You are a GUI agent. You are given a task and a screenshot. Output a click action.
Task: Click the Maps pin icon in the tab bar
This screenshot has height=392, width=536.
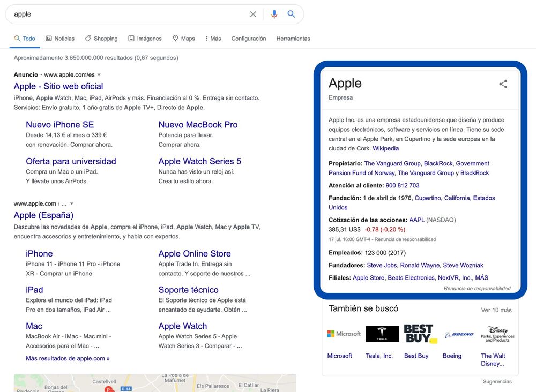click(x=175, y=38)
